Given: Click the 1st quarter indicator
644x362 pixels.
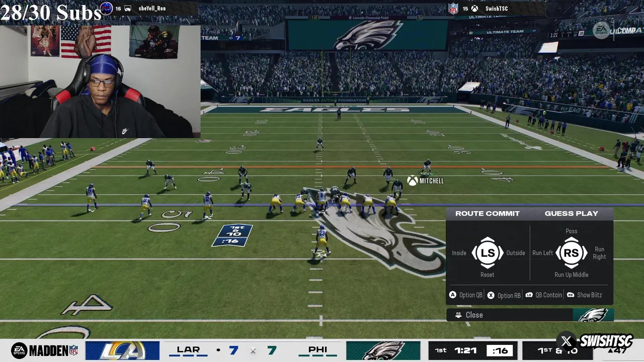Looking at the screenshot, I should click(x=440, y=350).
